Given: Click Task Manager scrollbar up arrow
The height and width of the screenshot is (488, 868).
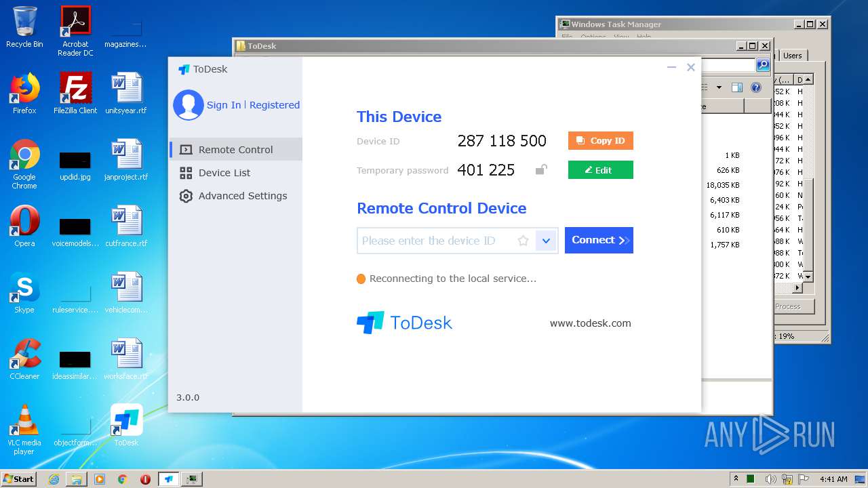Looking at the screenshot, I should tap(808, 80).
